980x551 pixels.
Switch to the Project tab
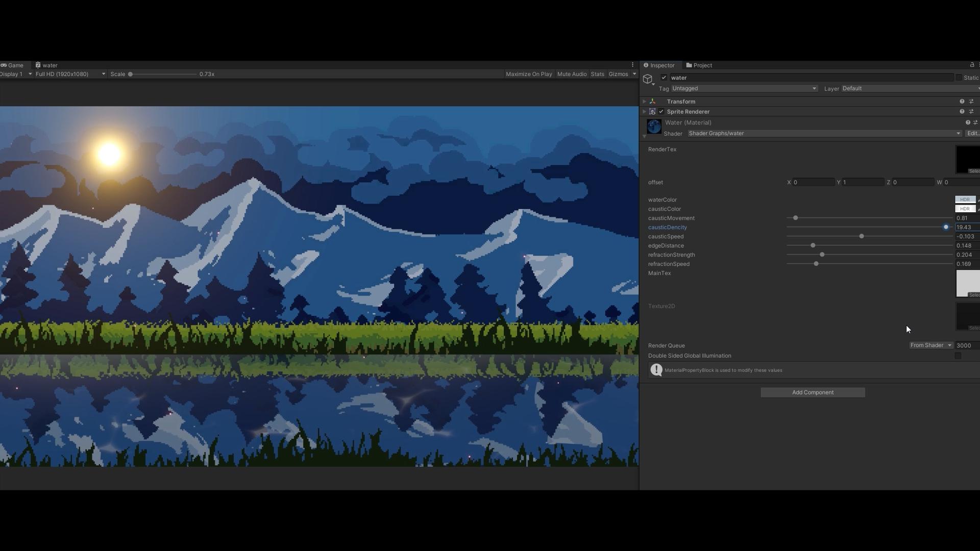(699, 65)
